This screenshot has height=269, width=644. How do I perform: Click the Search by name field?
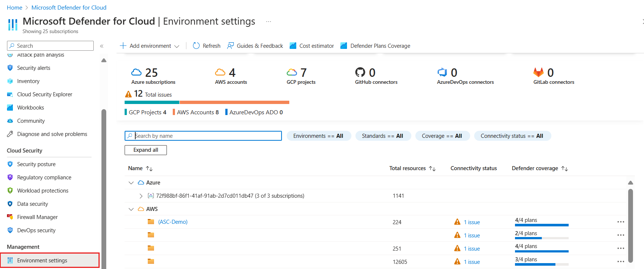point(206,136)
